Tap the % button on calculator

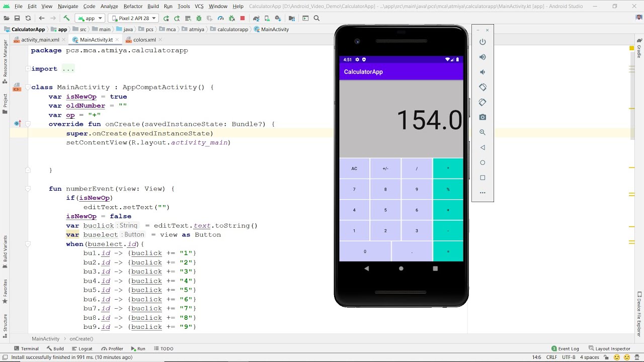coord(448,190)
